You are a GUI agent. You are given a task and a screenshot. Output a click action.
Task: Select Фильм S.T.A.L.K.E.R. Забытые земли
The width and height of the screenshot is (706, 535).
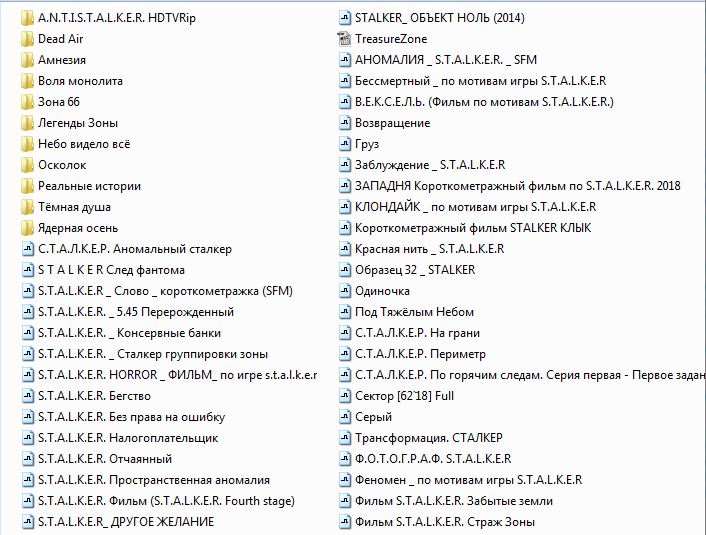[454, 501]
